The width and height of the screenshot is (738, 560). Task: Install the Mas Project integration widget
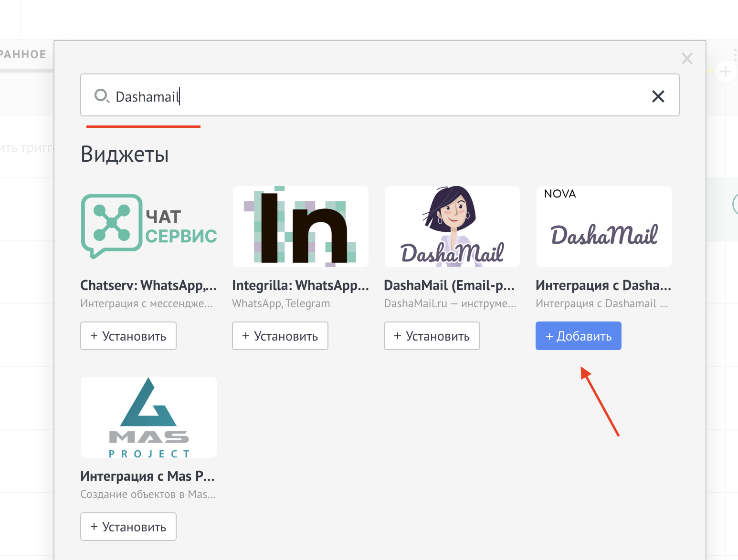click(128, 527)
